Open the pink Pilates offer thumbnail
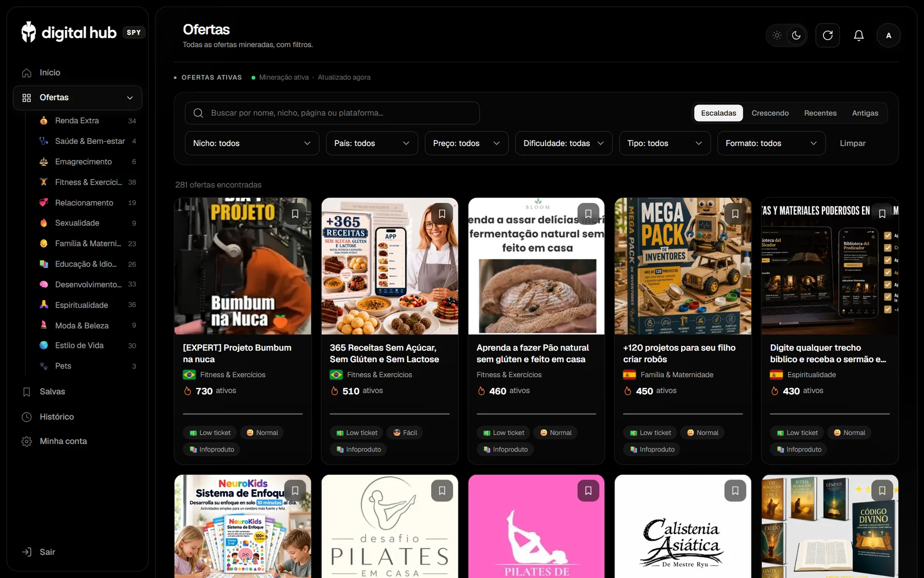Viewport: 924px width, 578px height. pos(536,526)
